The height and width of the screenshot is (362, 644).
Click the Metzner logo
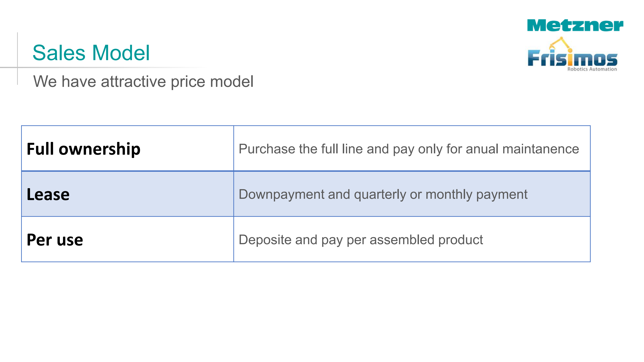coord(575,25)
